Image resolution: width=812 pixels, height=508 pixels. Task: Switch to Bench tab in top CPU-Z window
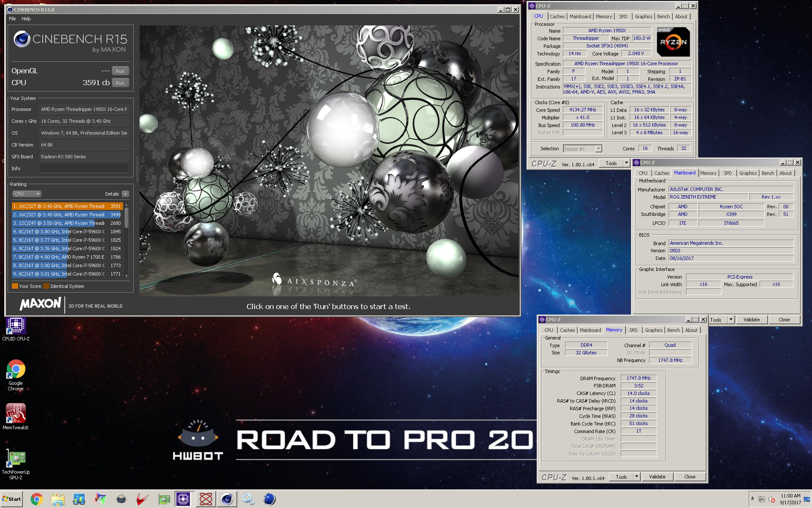(x=663, y=17)
